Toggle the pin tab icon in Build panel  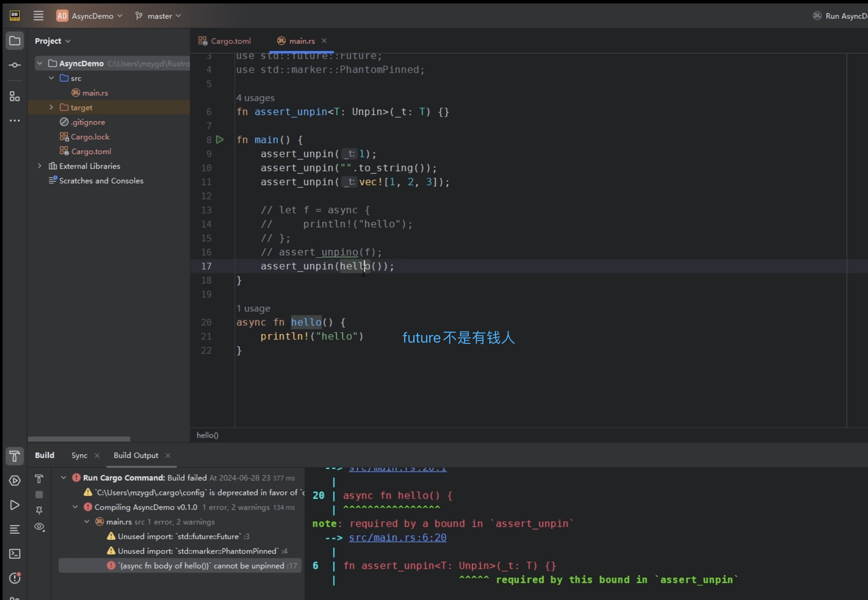point(39,510)
